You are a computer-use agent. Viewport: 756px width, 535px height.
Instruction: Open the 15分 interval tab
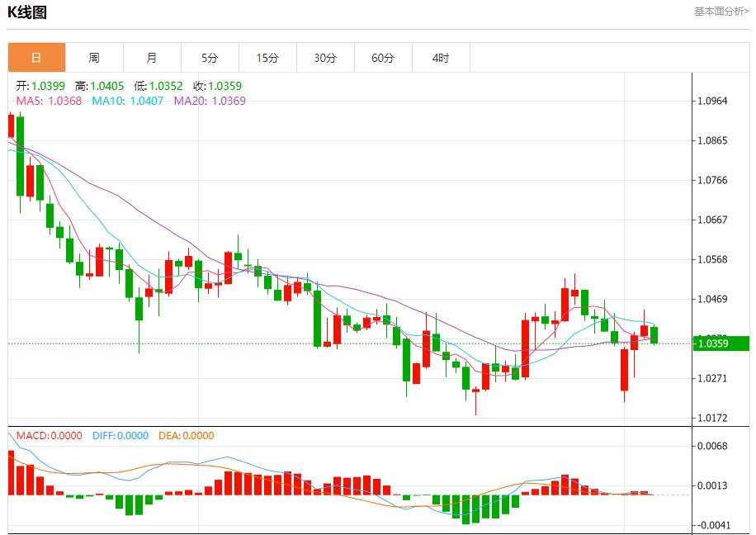pos(268,58)
